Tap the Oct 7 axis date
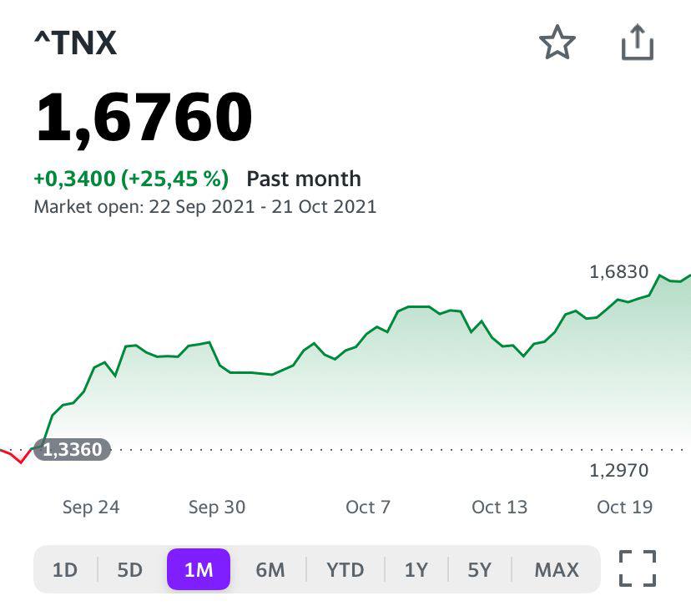This screenshot has height=616, width=691. pos(367,507)
